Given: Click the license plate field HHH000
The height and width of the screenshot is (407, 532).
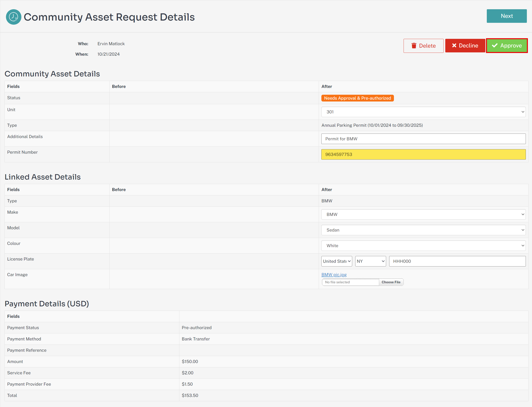Looking at the screenshot, I should point(457,261).
